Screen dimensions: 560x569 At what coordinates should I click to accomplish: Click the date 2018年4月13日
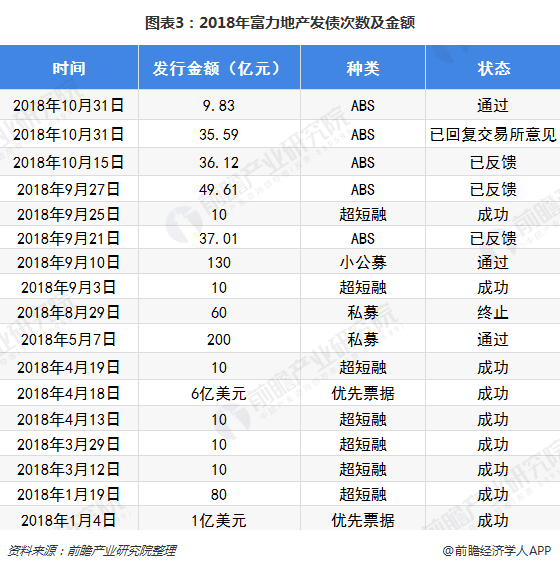coord(69,419)
